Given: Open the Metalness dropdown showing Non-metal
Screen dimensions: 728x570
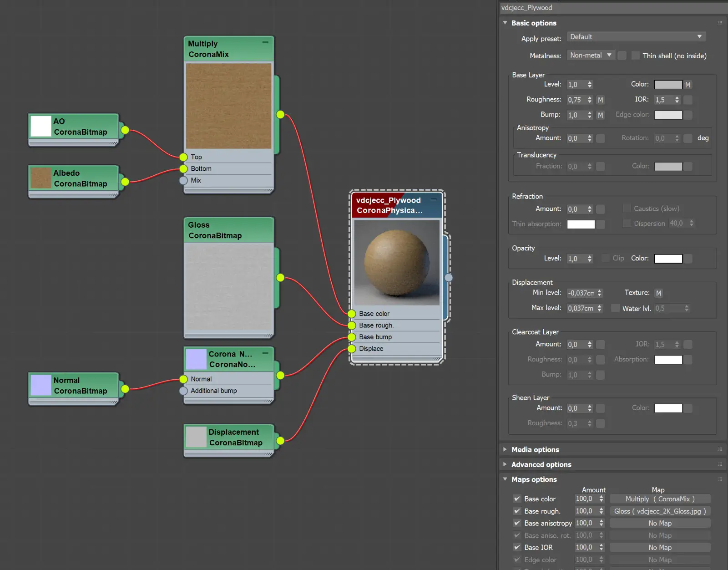Looking at the screenshot, I should coord(590,55).
